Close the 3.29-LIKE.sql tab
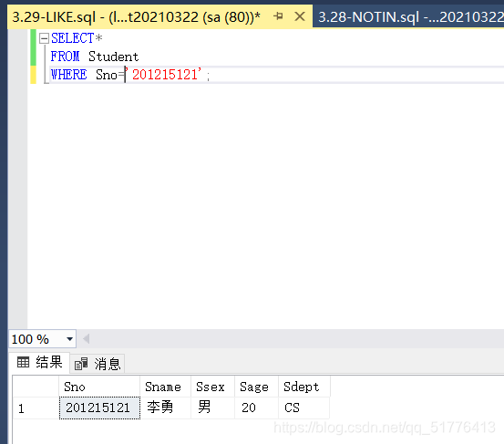Viewport: 504px width, 444px height. coord(300,16)
